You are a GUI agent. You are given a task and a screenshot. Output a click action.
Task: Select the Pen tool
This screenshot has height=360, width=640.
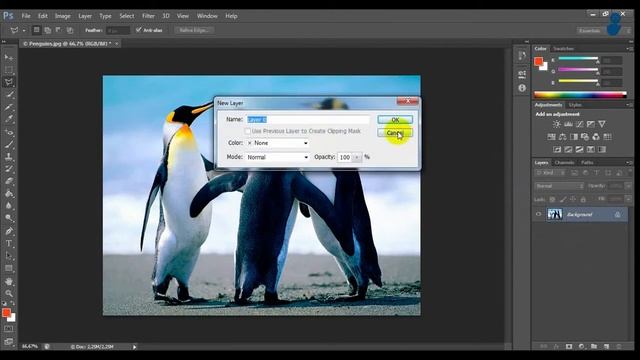(x=9, y=231)
